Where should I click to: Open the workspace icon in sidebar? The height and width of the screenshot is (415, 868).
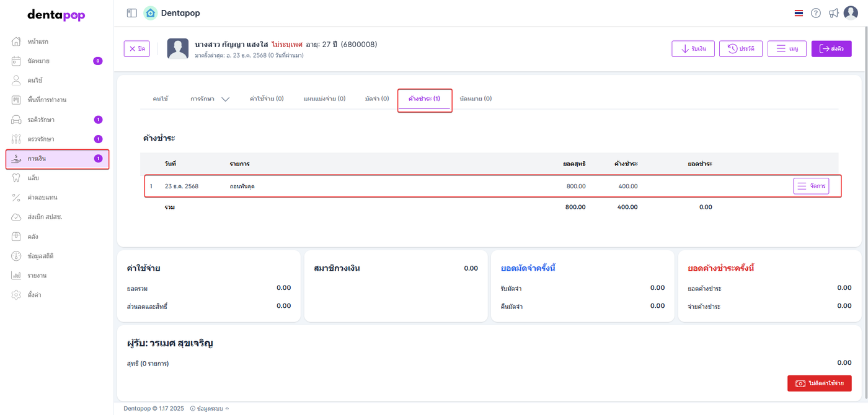pyautogui.click(x=17, y=100)
